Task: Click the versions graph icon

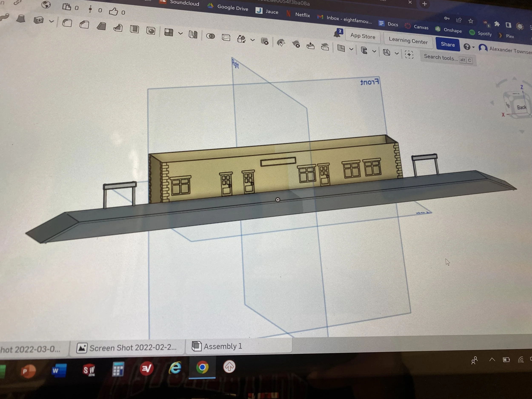Action: (90, 9)
